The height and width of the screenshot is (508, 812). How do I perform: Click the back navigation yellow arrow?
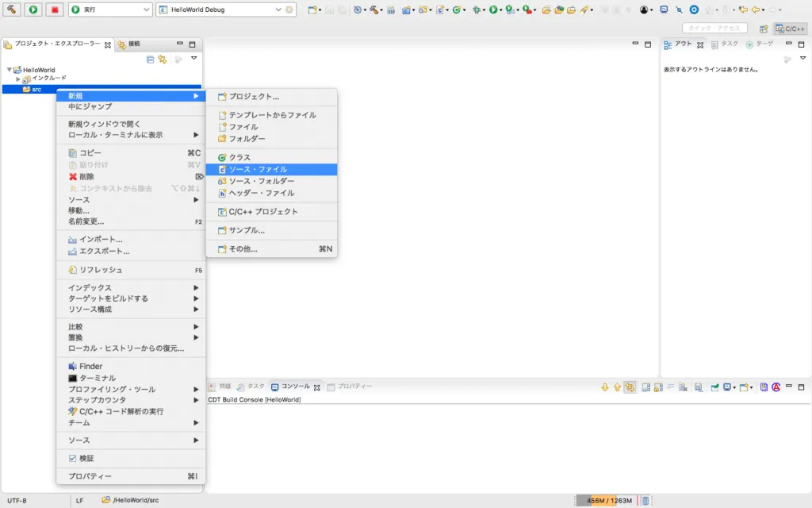click(x=756, y=10)
